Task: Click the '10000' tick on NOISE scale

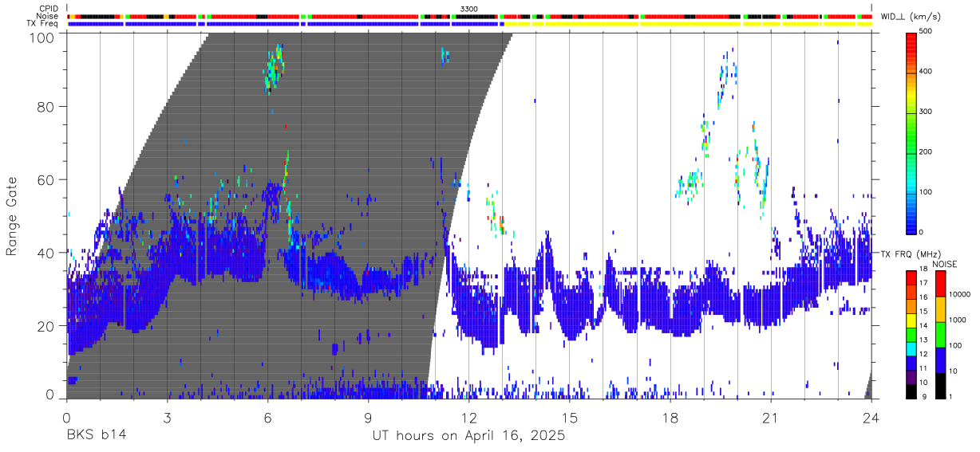Action: click(x=960, y=294)
